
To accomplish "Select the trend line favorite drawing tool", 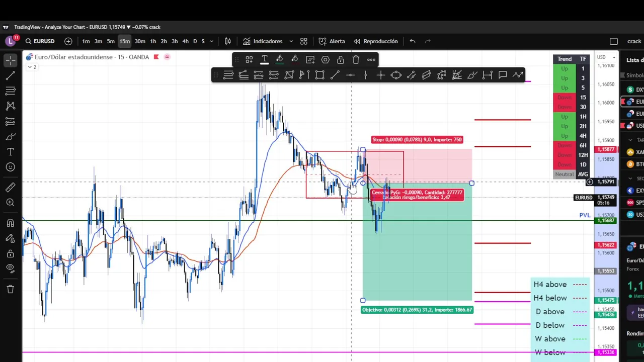I will 335,75.
